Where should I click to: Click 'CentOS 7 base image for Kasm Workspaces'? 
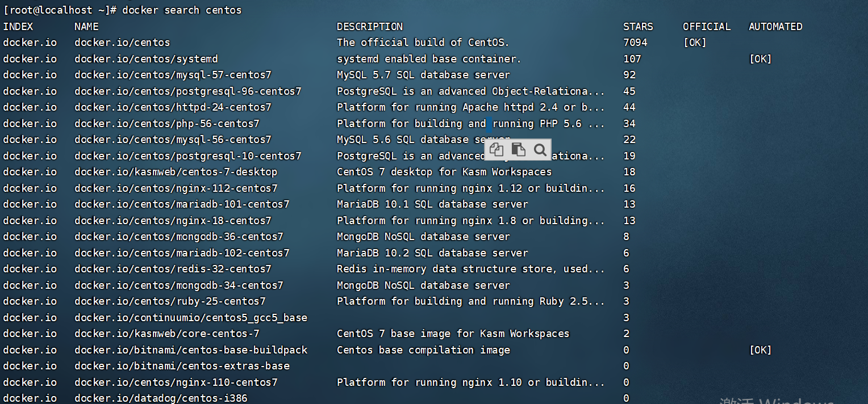(x=453, y=334)
